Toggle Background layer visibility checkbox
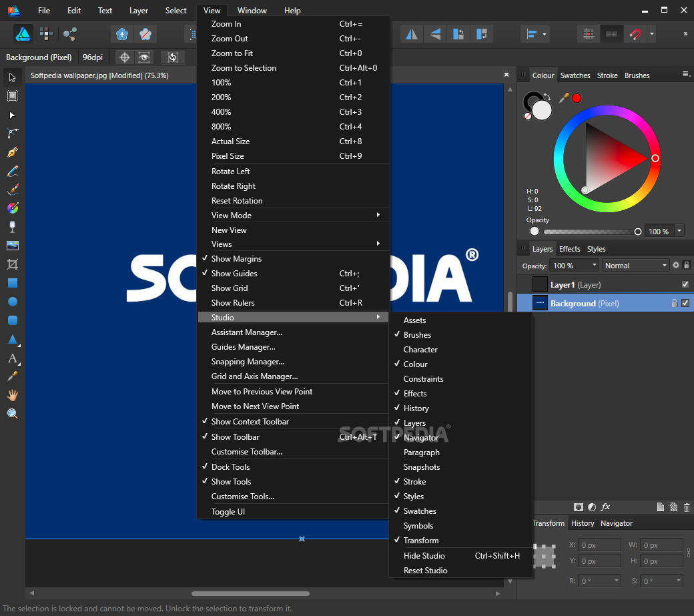 pos(685,303)
